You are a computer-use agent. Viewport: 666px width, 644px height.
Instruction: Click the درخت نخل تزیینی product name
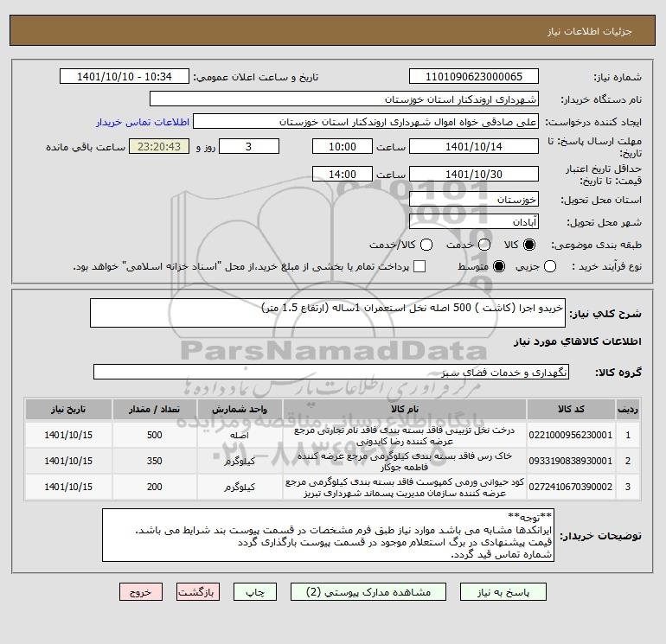pos(405,436)
